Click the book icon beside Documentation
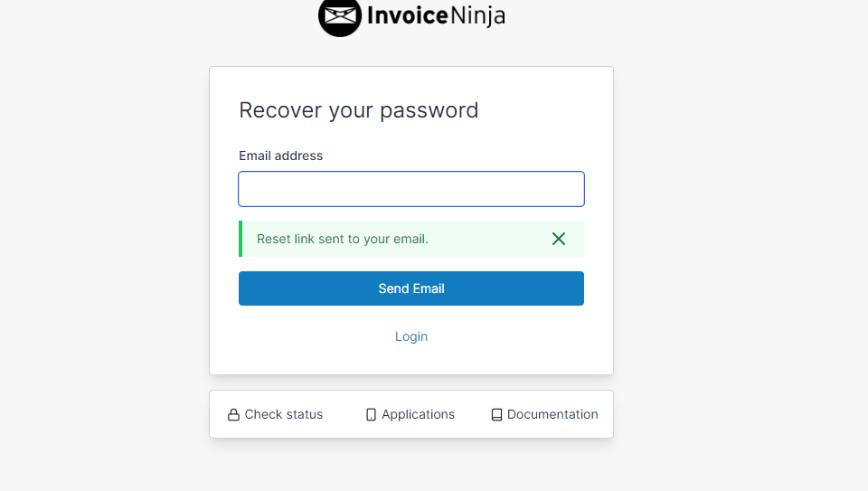 coord(496,415)
